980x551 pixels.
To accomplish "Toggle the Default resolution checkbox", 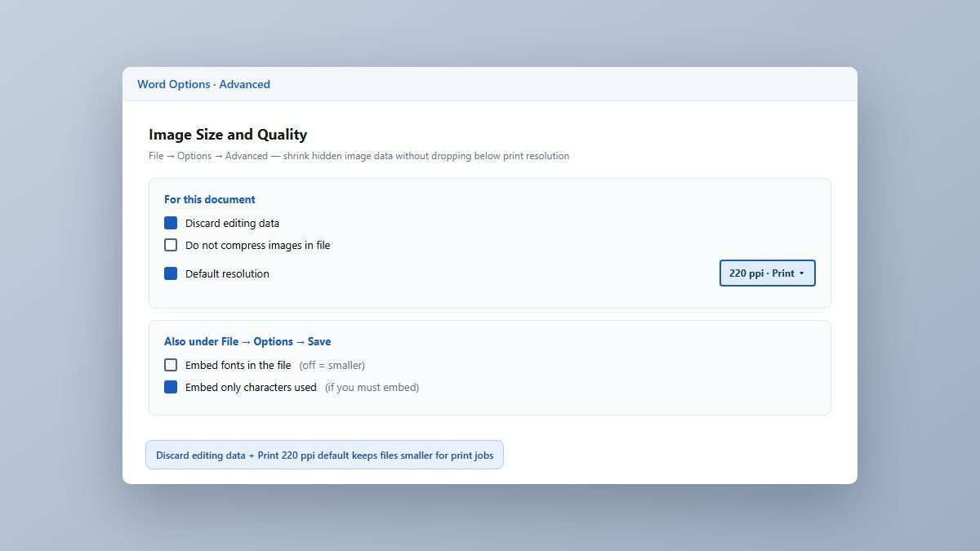I will tap(171, 273).
